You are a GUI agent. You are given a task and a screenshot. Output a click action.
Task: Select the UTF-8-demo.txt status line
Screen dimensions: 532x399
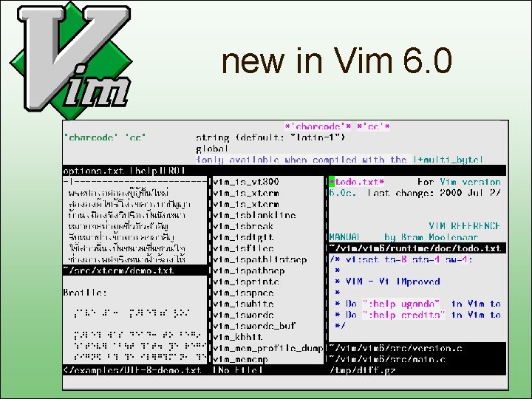(134, 370)
